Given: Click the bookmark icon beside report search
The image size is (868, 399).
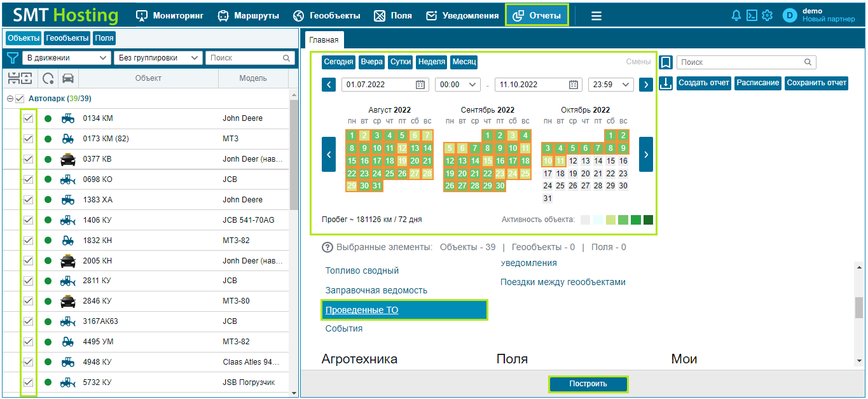Looking at the screenshot, I should tap(666, 62).
